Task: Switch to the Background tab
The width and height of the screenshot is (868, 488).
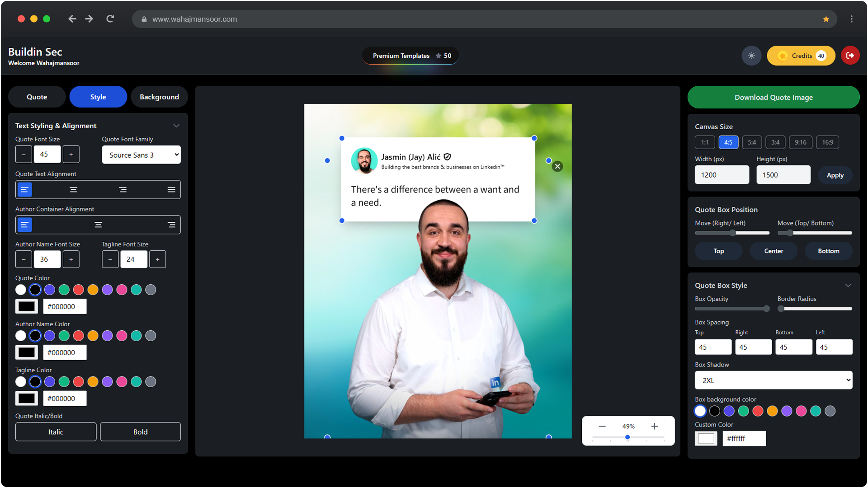Action: click(x=159, y=97)
